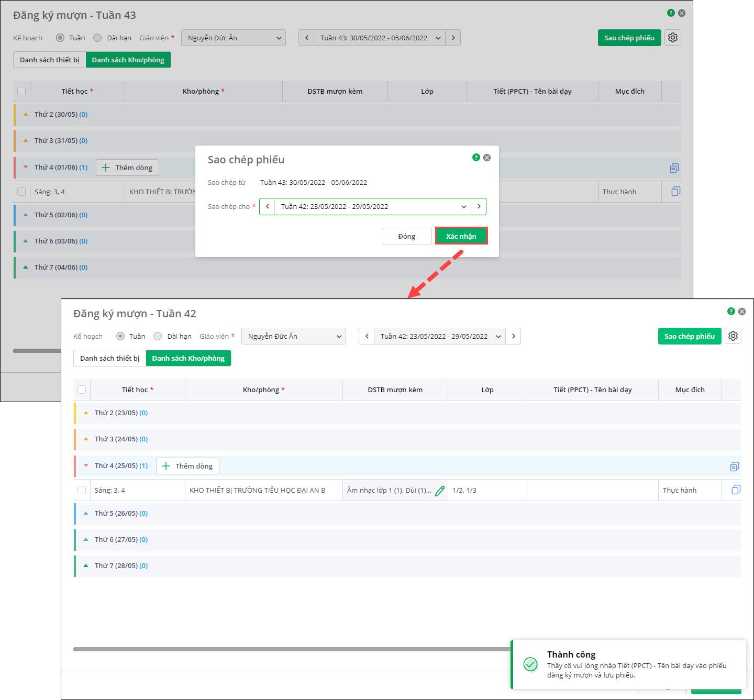Tick Sáng: 3, 4 row checkbox in Tuần 42
Image resolution: width=754 pixels, height=700 pixels.
click(82, 490)
